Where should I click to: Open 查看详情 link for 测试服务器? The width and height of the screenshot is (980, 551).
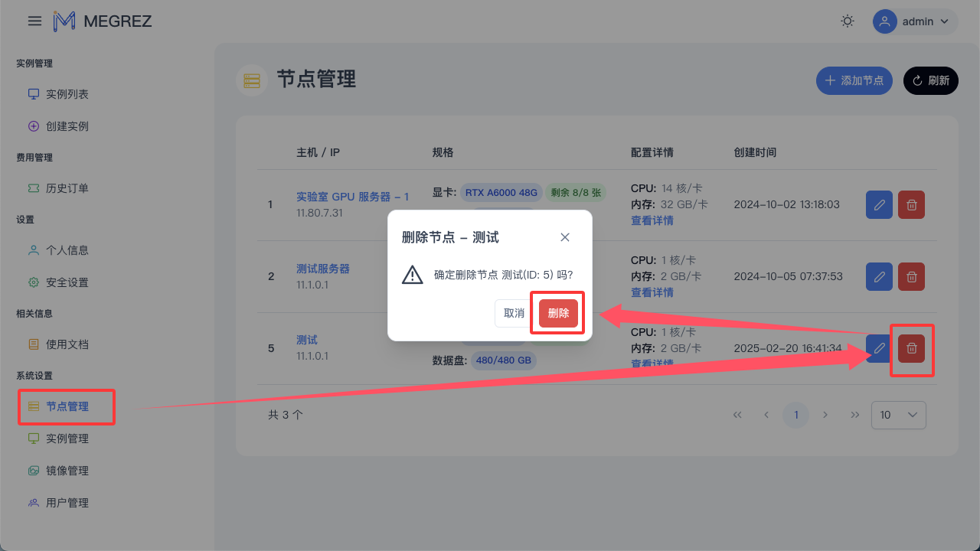652,292
